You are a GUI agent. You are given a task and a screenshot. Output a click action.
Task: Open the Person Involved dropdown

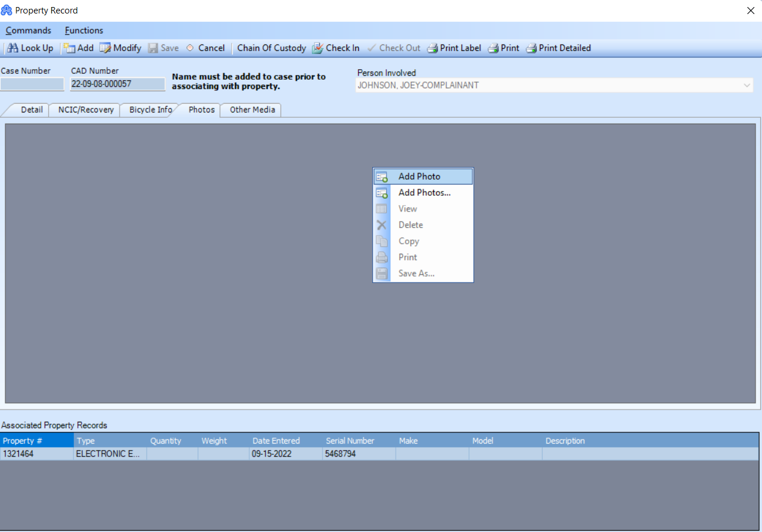tap(747, 86)
